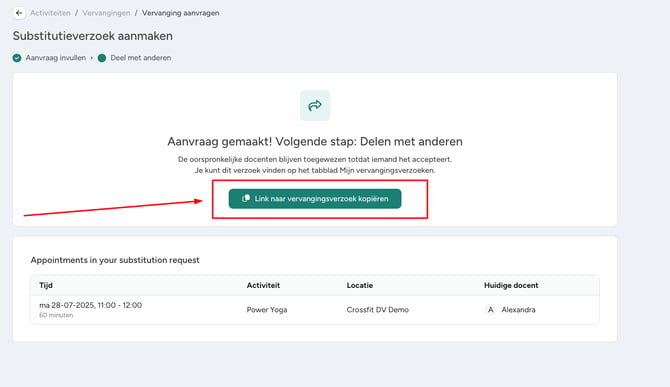Screen dimensions: 670x387
Task: Click the Huidige docent column header
Action: [511, 285]
